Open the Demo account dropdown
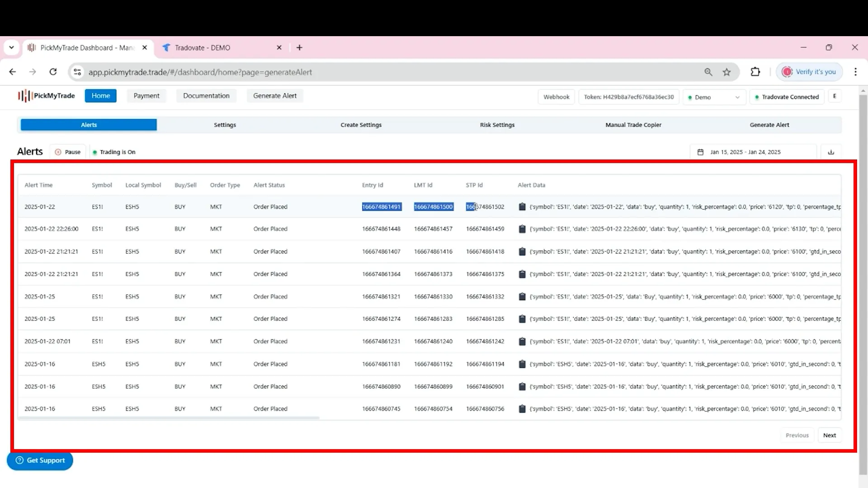868x488 pixels. tap(714, 97)
